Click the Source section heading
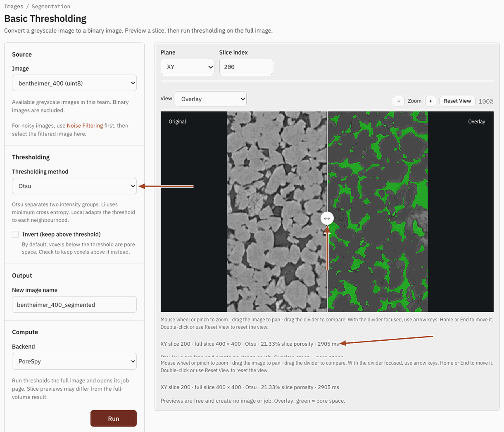Image resolution: width=504 pixels, height=432 pixels. click(22, 55)
